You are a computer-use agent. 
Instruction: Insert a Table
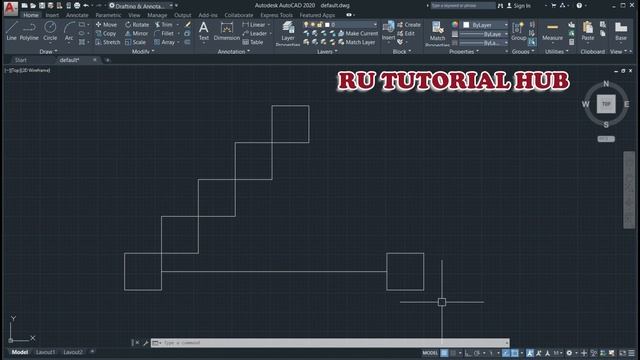tap(253, 42)
